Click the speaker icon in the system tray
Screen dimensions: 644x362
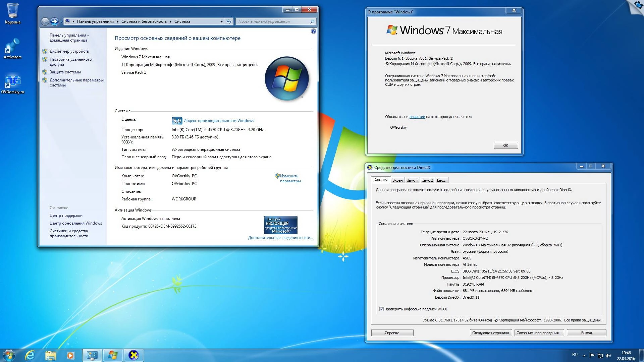click(608, 355)
